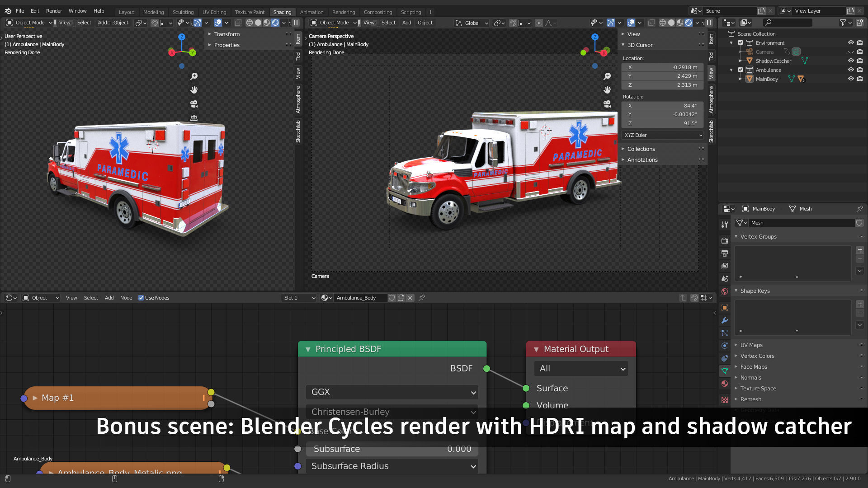Image resolution: width=868 pixels, height=488 pixels.
Task: Open the Modifier properties tab (blue wrench)
Action: pos(725,320)
